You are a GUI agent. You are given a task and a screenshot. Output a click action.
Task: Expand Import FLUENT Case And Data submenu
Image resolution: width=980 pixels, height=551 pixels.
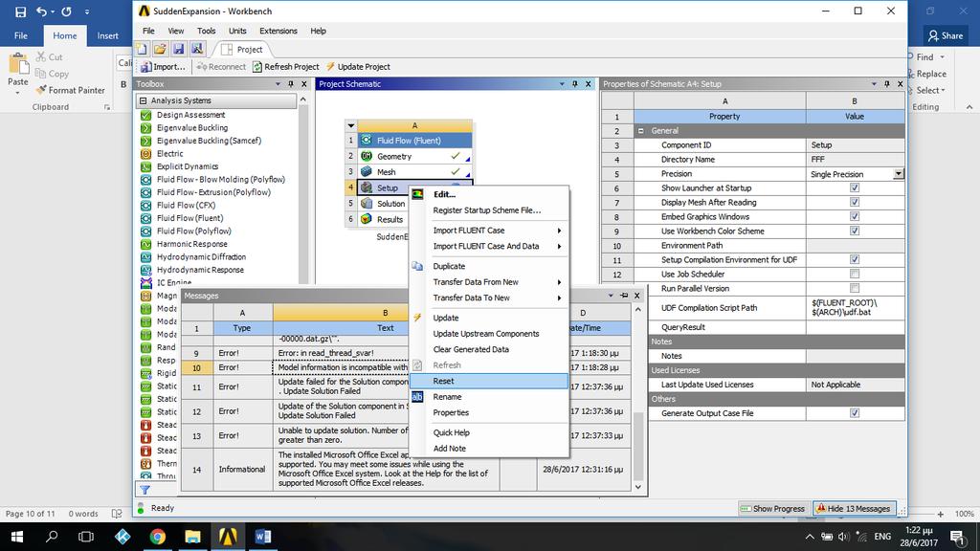click(559, 247)
